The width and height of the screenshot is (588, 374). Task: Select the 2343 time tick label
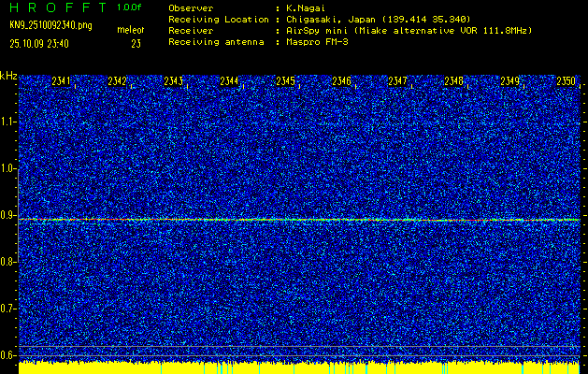click(x=174, y=81)
